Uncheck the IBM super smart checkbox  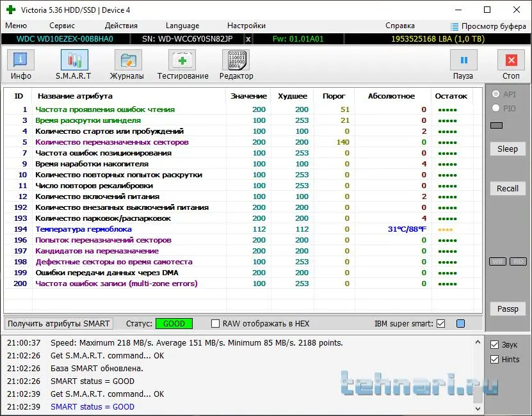click(440, 324)
